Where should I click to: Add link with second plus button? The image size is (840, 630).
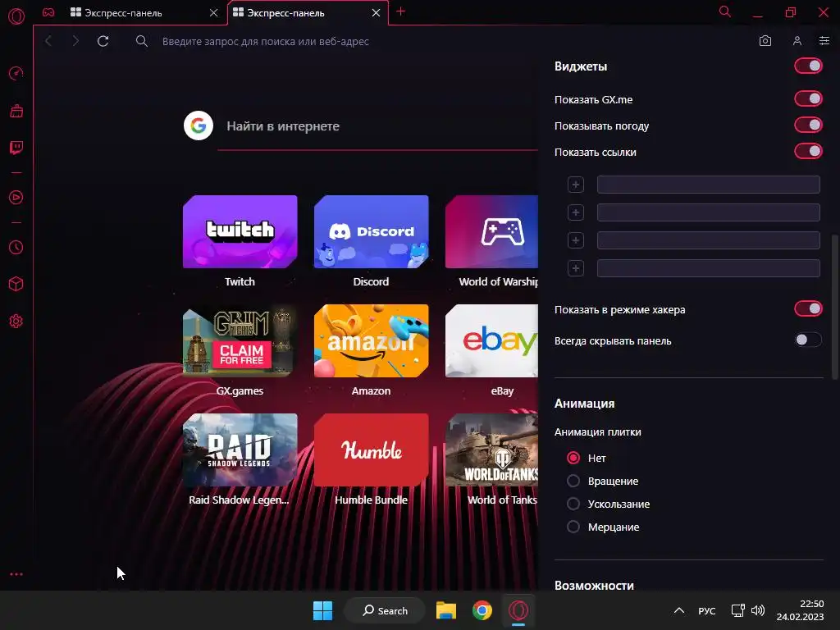[575, 212]
